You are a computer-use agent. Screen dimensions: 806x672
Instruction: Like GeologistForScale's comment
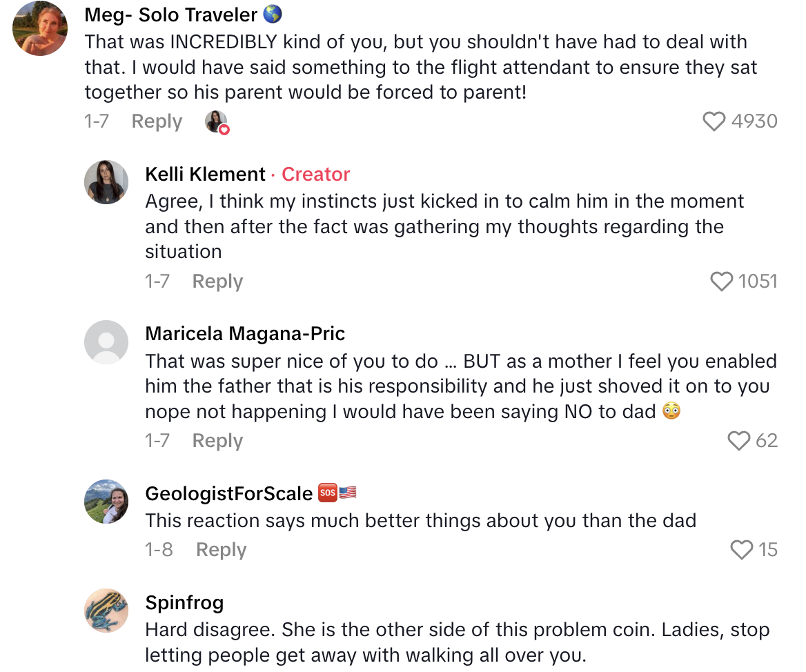742,550
